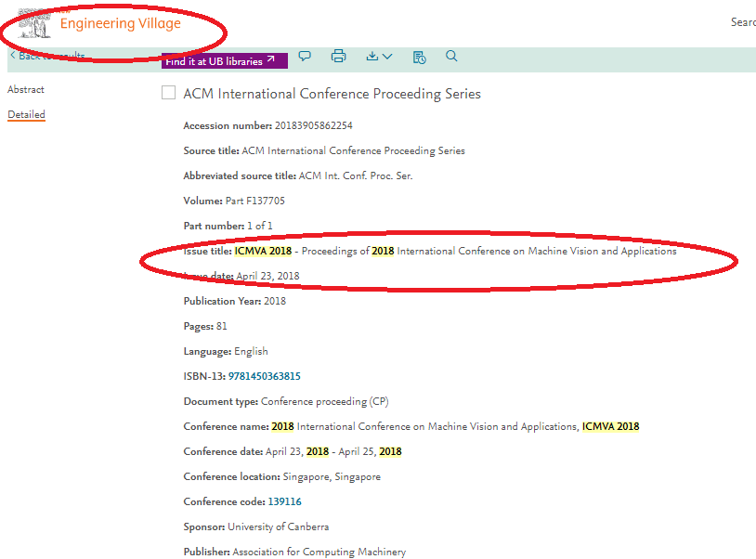Click the Search menu in top right
Image resolution: width=756 pixels, height=559 pixels.
743,22
